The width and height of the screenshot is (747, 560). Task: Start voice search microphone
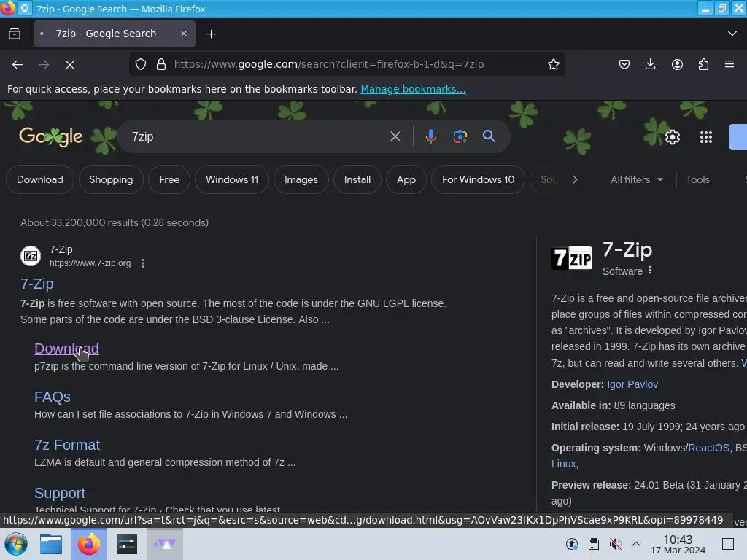(430, 136)
